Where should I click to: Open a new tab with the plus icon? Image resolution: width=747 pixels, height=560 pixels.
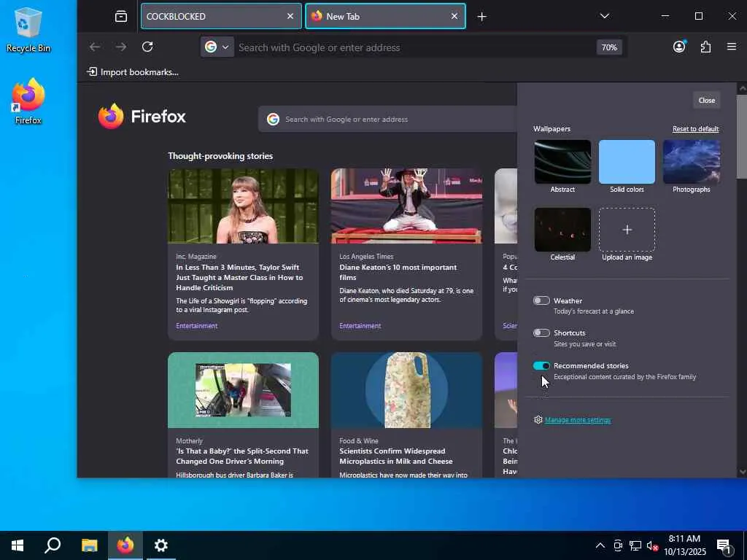coord(481,17)
